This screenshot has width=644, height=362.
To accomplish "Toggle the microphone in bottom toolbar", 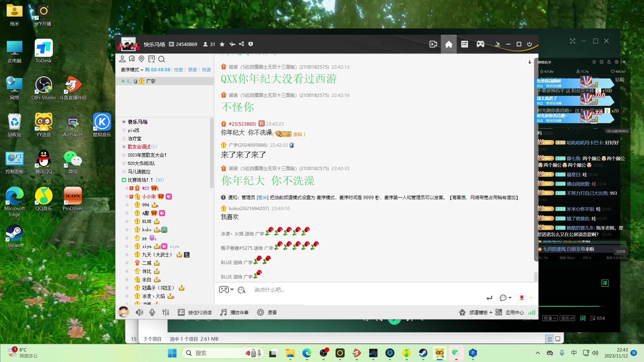I will (x=152, y=312).
